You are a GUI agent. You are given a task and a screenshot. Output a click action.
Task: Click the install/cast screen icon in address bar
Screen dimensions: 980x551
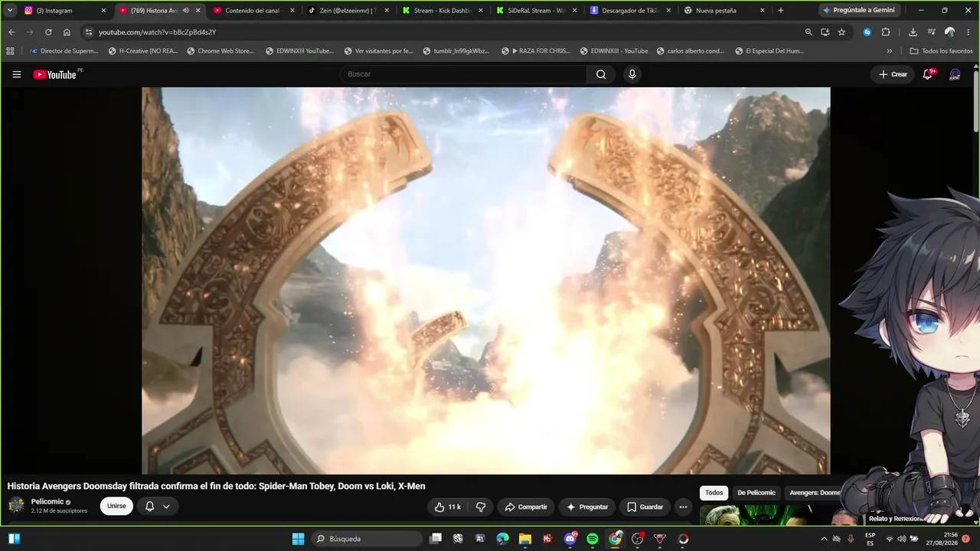coord(825,32)
